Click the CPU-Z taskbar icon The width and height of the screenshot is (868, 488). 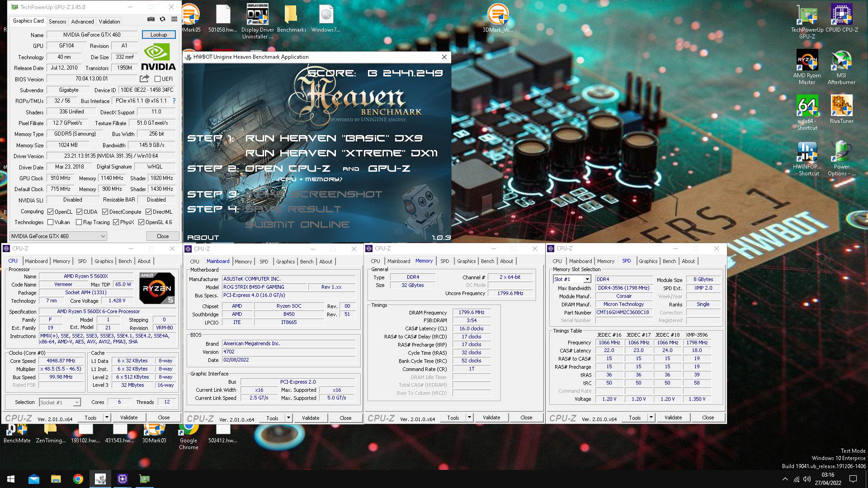click(x=122, y=479)
